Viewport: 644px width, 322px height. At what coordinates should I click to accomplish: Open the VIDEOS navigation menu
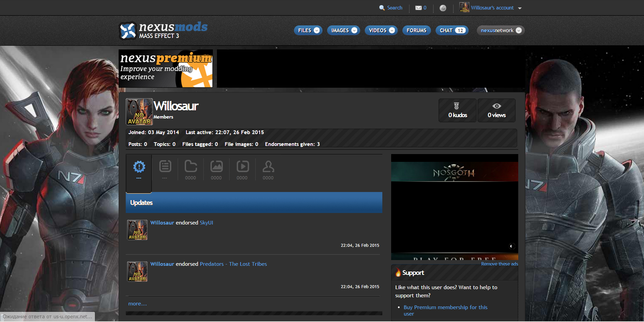click(x=381, y=30)
